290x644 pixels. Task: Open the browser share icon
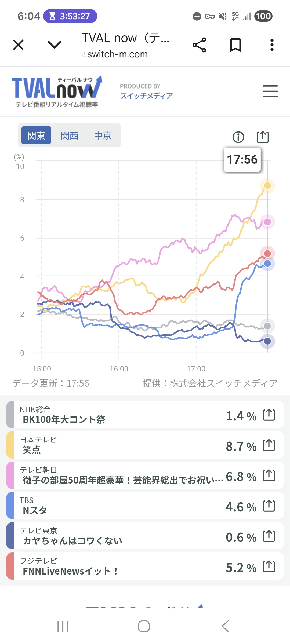click(200, 45)
